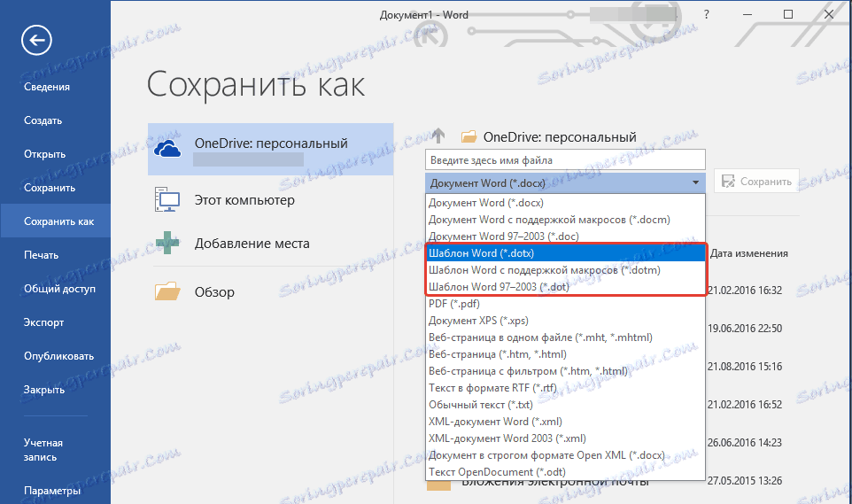This screenshot has height=504, width=852.
Task: Click the date 19.06.2016 22:50
Action: 745,329
